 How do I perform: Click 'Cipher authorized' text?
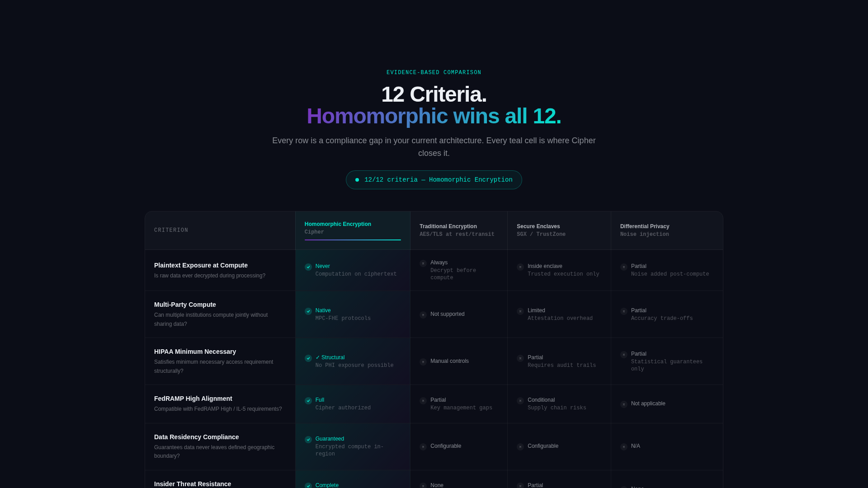[x=343, y=408]
